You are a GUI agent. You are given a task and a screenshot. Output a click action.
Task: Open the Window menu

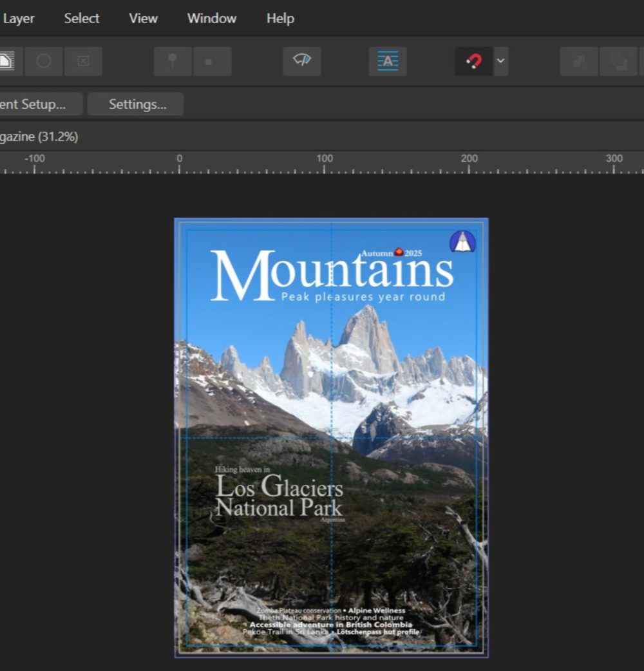tap(212, 18)
